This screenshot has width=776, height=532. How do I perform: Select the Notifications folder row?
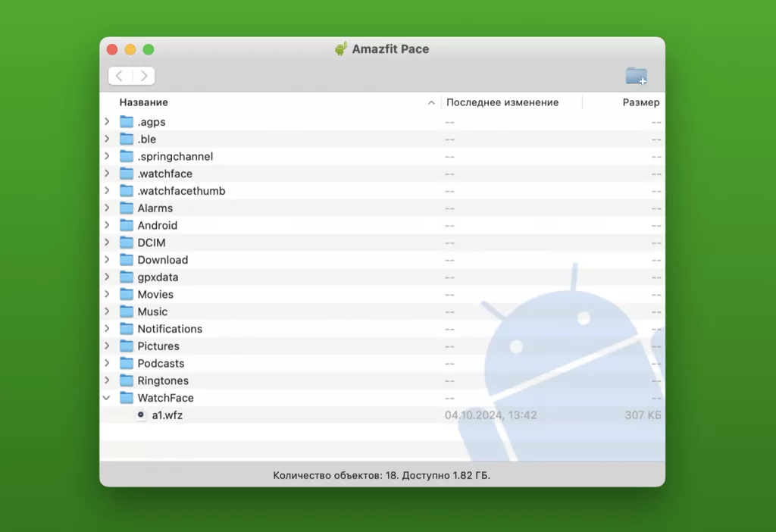click(x=170, y=329)
